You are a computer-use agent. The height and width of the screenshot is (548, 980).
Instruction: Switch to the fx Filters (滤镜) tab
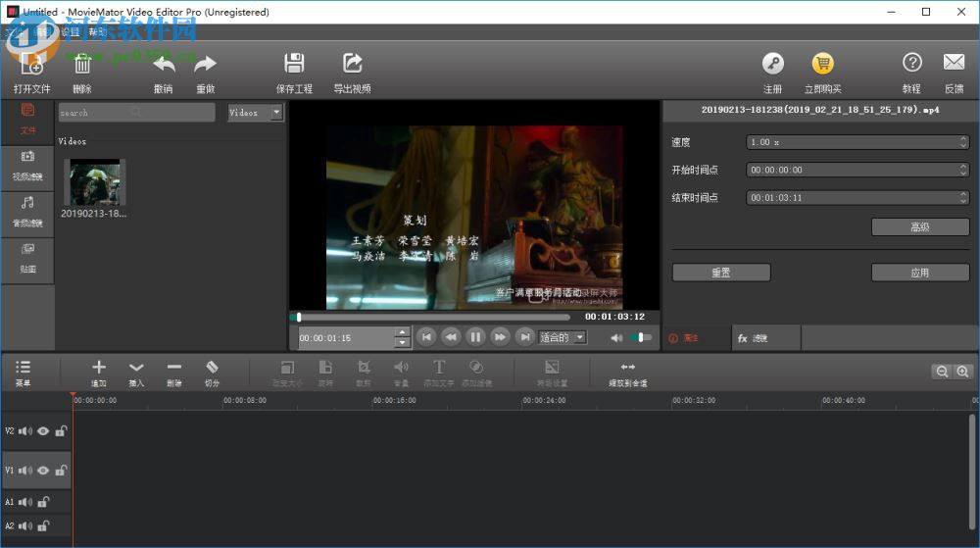point(765,338)
